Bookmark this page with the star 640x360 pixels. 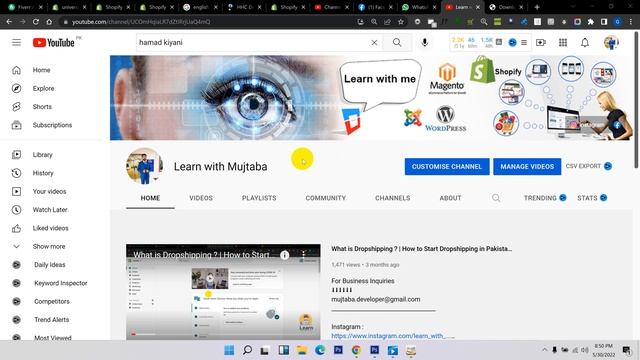pyautogui.click(x=401, y=22)
